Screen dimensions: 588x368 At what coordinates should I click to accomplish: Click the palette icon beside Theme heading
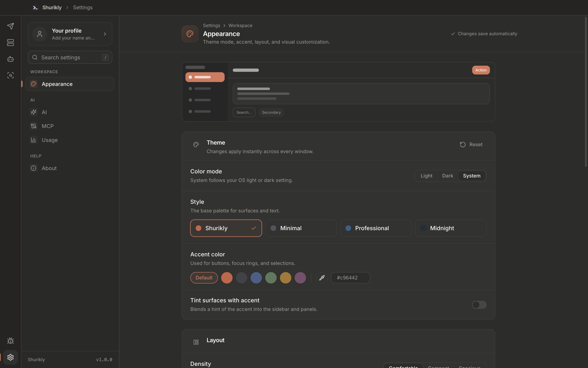pyautogui.click(x=196, y=145)
